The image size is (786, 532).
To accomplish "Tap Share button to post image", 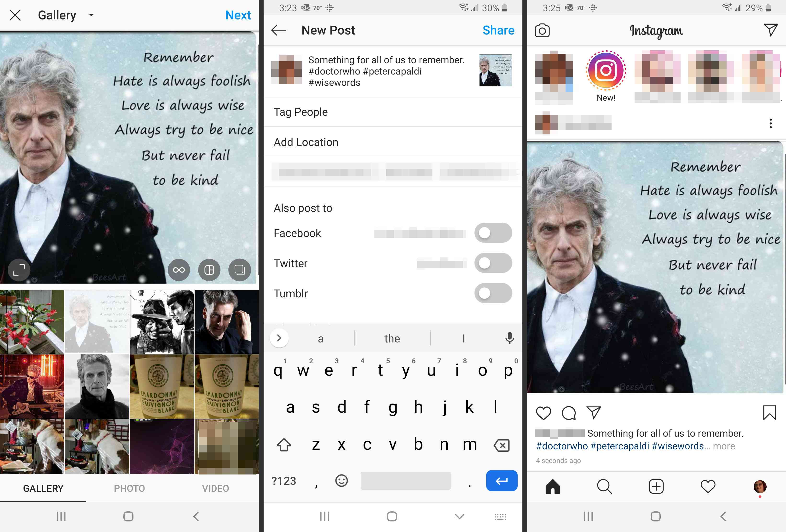I will pos(499,30).
